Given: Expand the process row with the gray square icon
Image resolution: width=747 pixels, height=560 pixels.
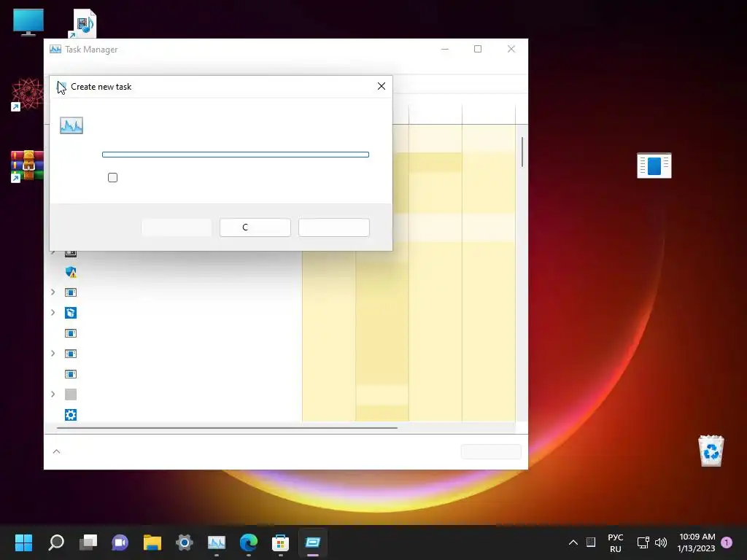Looking at the screenshot, I should (x=53, y=394).
